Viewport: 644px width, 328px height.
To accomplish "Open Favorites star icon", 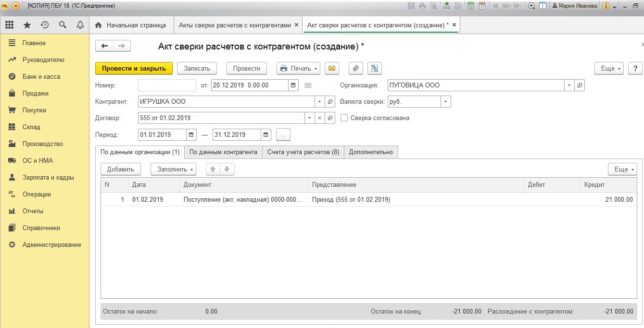I will click(x=27, y=25).
